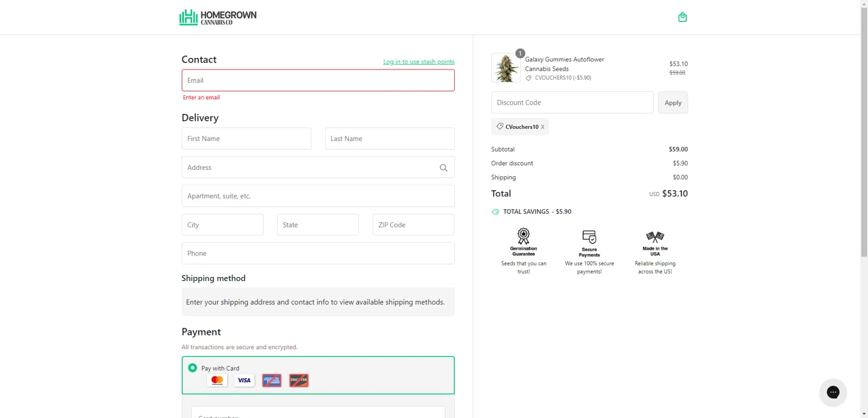Click the Total Savings tag icon

click(495, 212)
